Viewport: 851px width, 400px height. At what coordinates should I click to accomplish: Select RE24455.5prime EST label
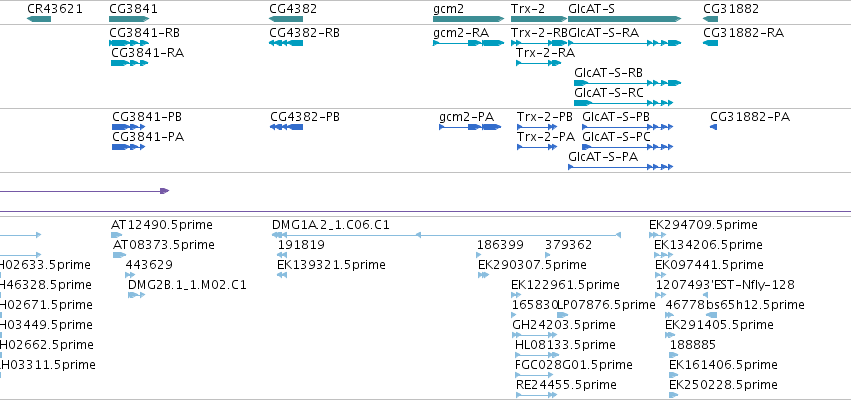(566, 385)
